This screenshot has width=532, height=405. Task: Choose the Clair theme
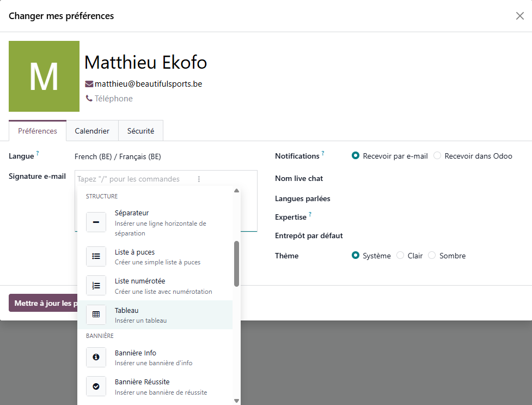400,256
